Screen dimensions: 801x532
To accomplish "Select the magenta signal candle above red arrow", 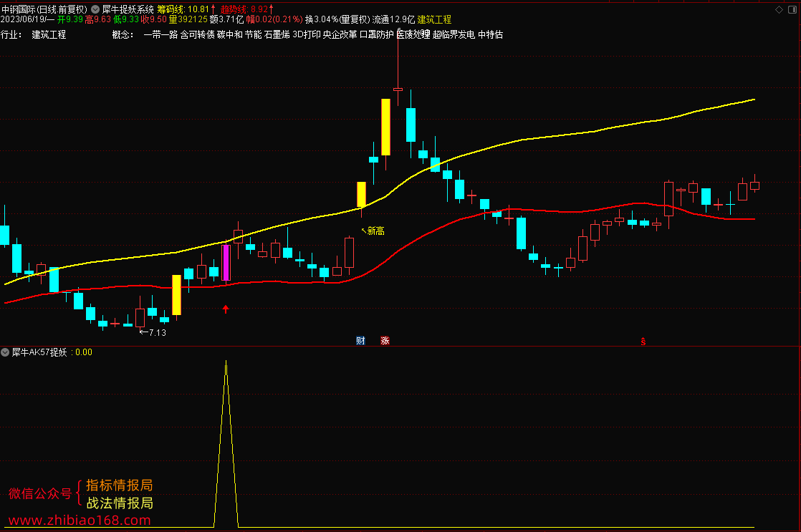I will pyautogui.click(x=226, y=263).
